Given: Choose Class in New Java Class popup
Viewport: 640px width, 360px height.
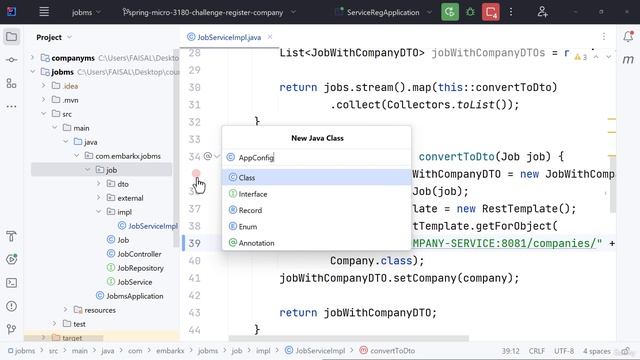Looking at the screenshot, I should tap(316, 178).
